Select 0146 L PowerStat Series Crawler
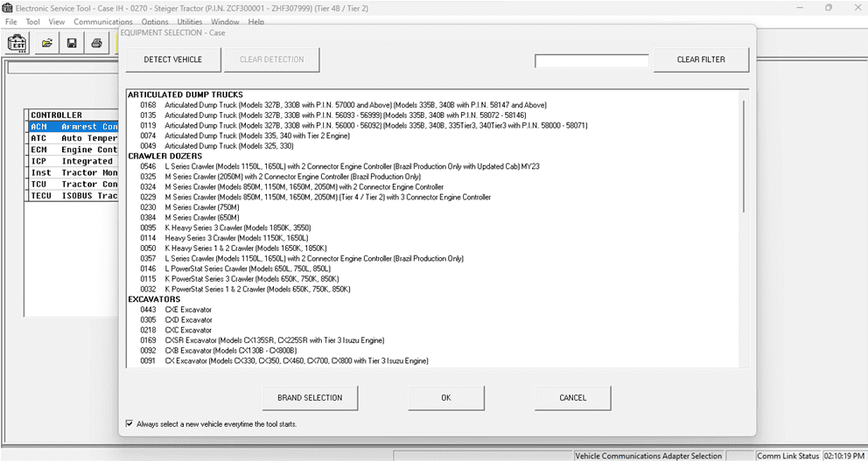The image size is (868, 461). 235,269
